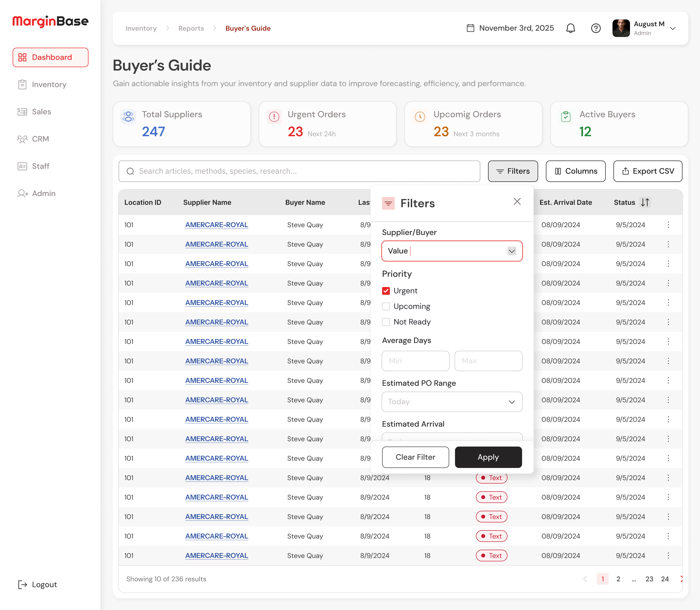Open the first row's three-dot menu
The width and height of the screenshot is (700, 610).
coord(668,225)
